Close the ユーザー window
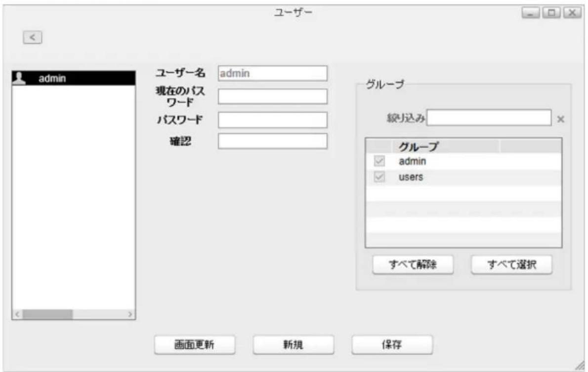This screenshot has width=588, height=372. tap(572, 13)
